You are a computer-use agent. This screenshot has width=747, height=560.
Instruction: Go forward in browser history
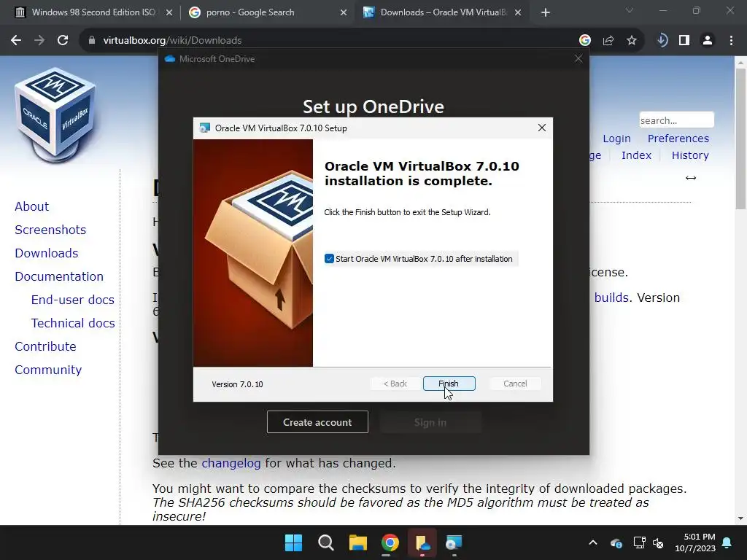pos(39,41)
